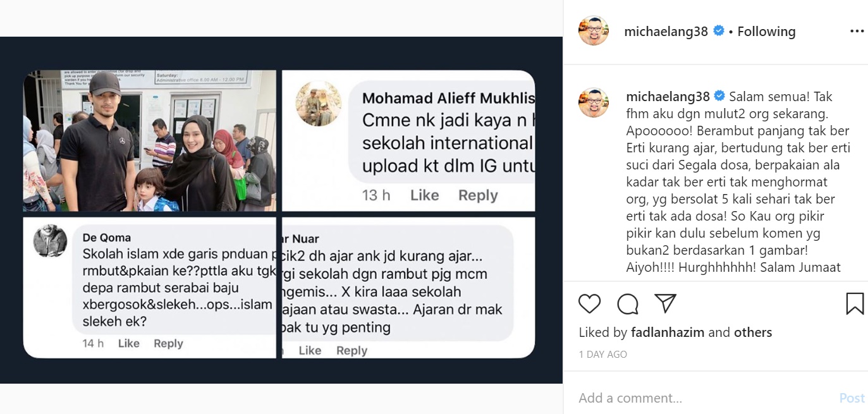Screen dimensions: 868x414
Task: Toggle the Following status button
Action: (766, 31)
